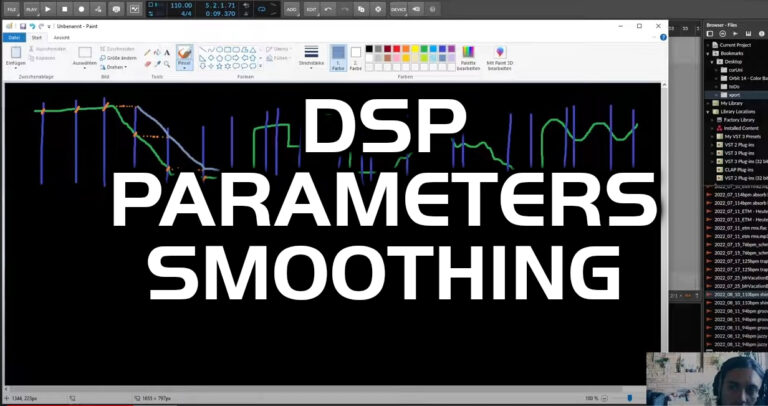The width and height of the screenshot is (768, 406).
Task: Click the Paint help question icon
Action: click(661, 37)
